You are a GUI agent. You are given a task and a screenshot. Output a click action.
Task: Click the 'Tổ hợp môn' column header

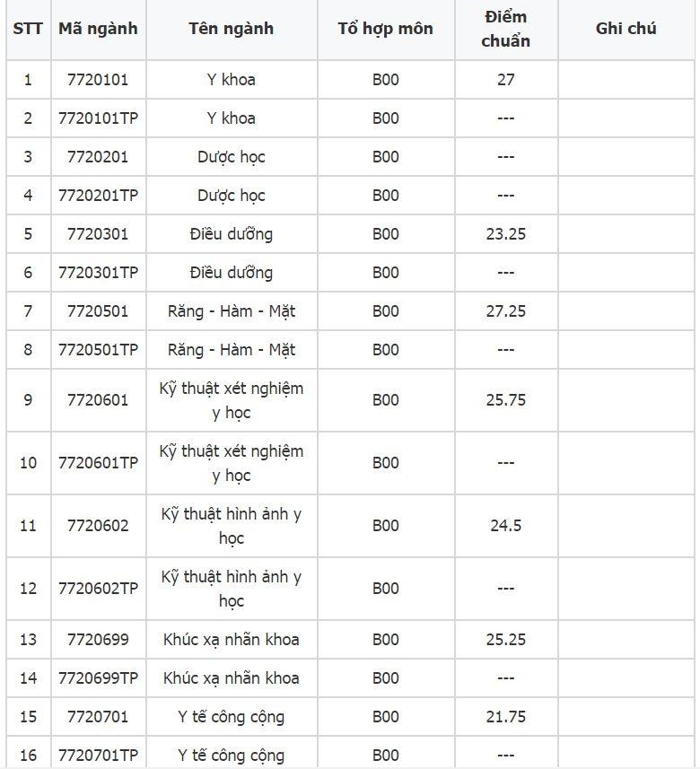385,29
